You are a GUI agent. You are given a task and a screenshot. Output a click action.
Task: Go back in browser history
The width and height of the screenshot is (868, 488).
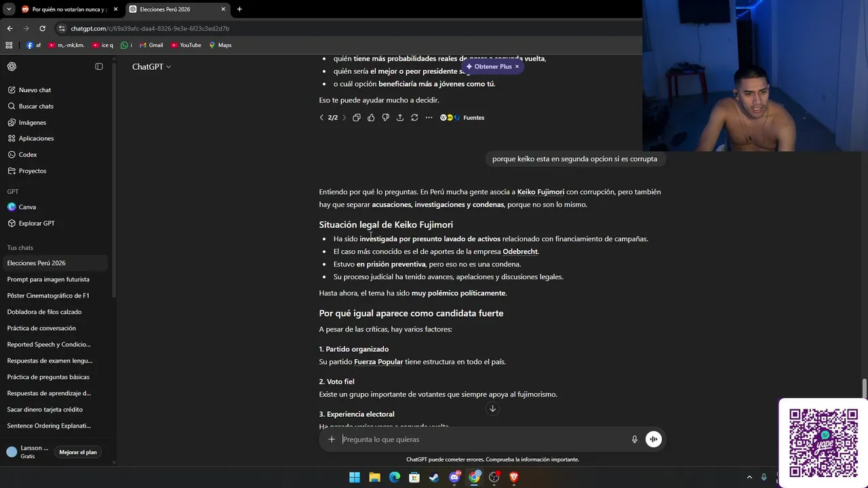[x=9, y=28]
